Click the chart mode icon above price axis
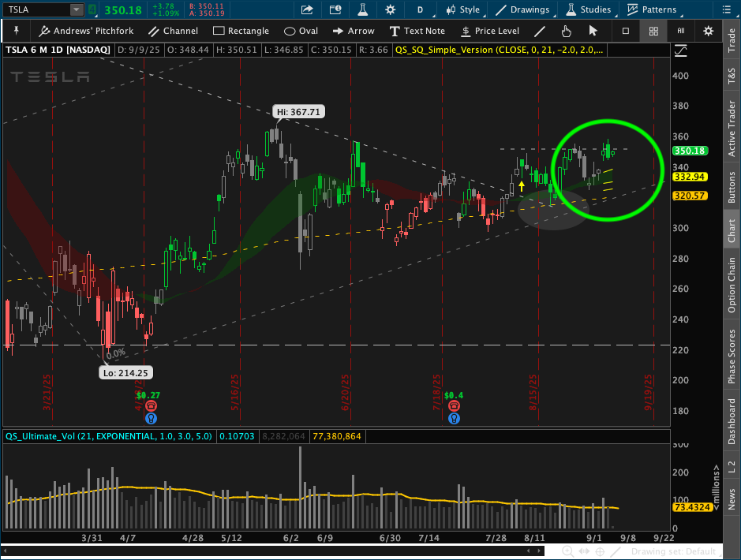 680,50
